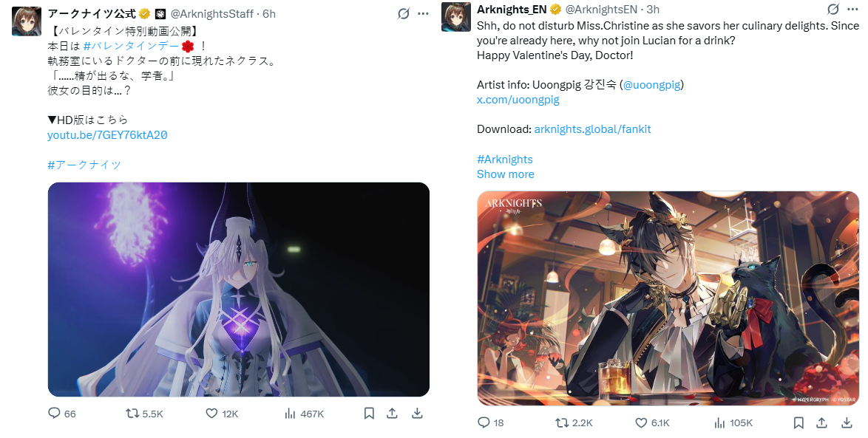The width and height of the screenshot is (868, 438).
Task: Open the #アークナイツ hashtag
Action: (84, 164)
